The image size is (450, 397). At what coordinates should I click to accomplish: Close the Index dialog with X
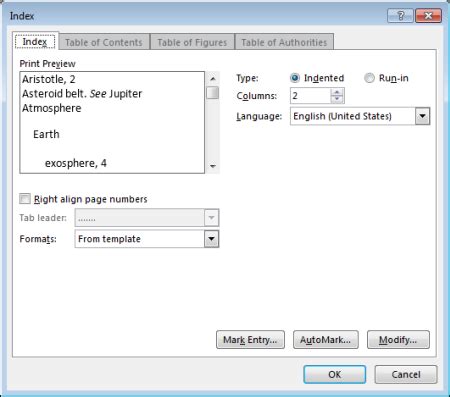point(429,16)
